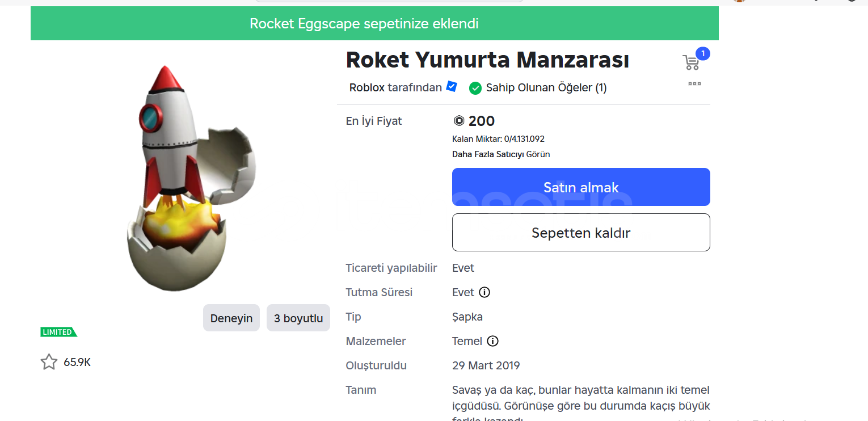Open the shopping cart icon

pyautogui.click(x=691, y=62)
